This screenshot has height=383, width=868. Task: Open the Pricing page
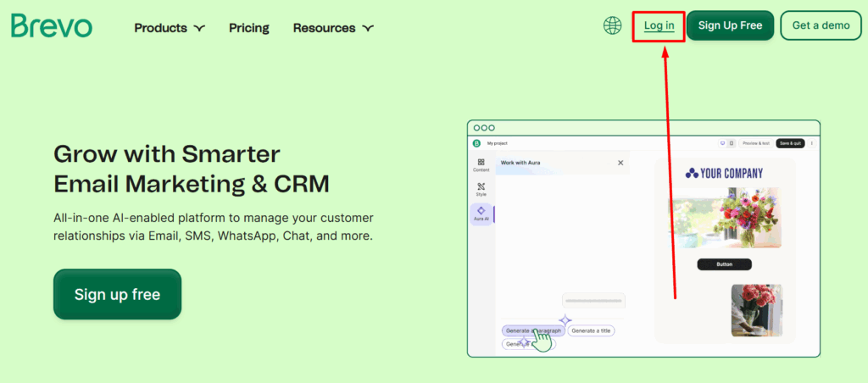click(249, 28)
